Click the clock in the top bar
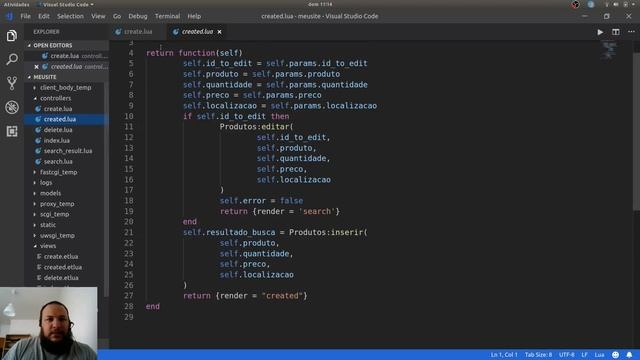This screenshot has height=360, width=640. (320, 4)
